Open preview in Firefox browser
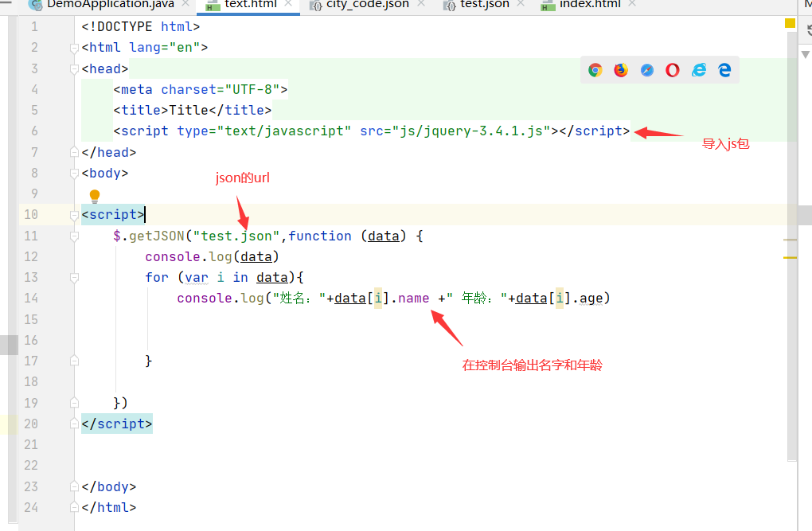Image resolution: width=812 pixels, height=531 pixels. 621,70
